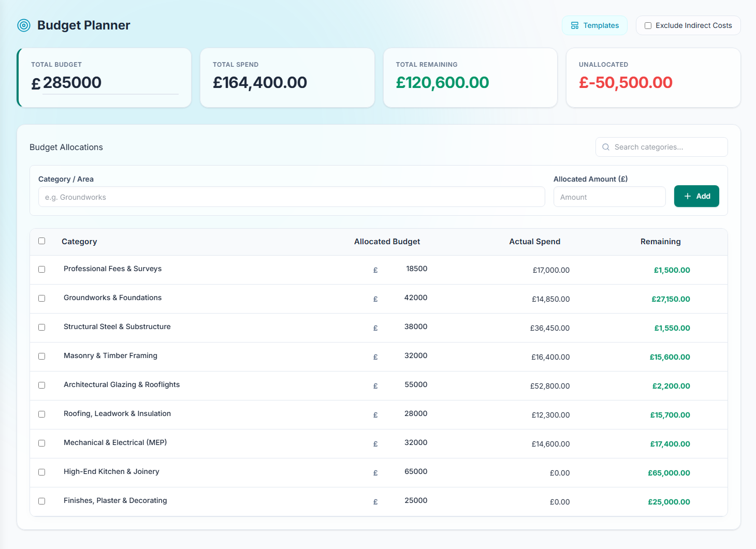
Task: Click the plus icon on the Add button
Action: point(688,196)
